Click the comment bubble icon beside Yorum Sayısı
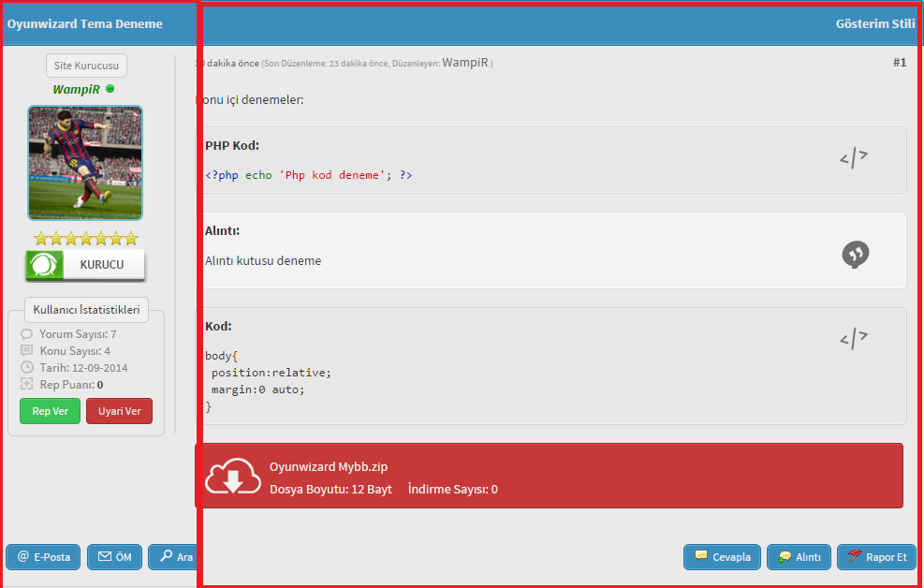 26,334
